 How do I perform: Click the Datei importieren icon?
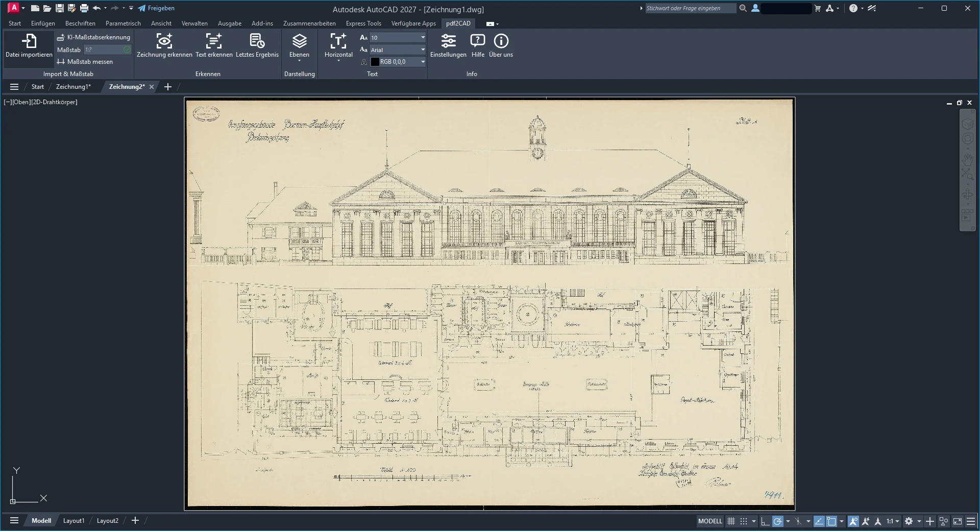(29, 41)
